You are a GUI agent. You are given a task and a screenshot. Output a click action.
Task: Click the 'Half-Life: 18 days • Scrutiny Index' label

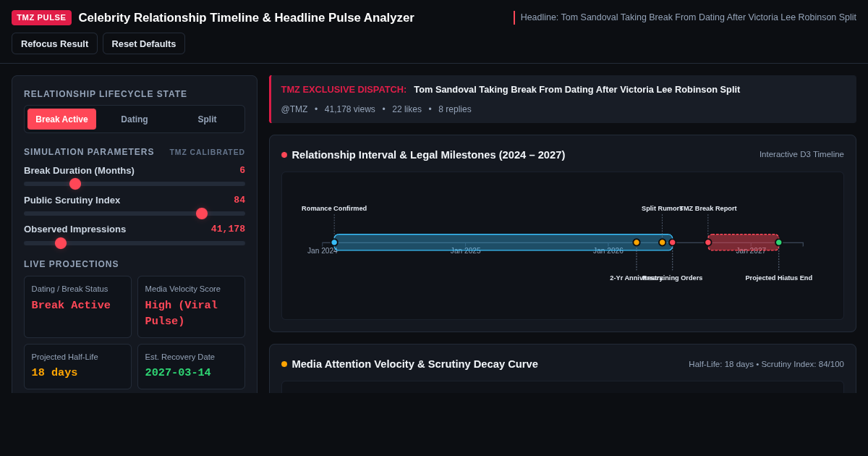pyautogui.click(x=766, y=364)
